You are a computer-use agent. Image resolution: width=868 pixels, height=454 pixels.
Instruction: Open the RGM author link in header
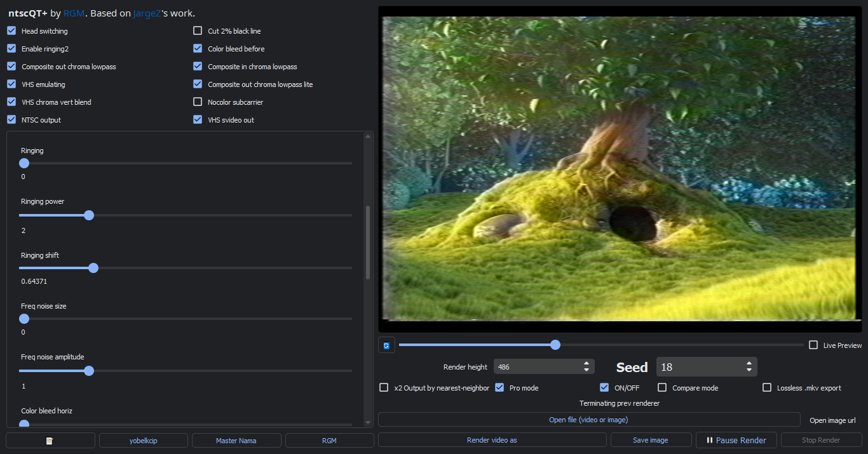click(x=74, y=13)
